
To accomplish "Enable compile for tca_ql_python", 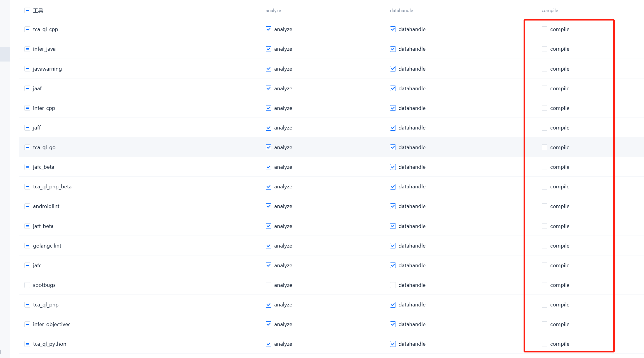I will point(544,344).
